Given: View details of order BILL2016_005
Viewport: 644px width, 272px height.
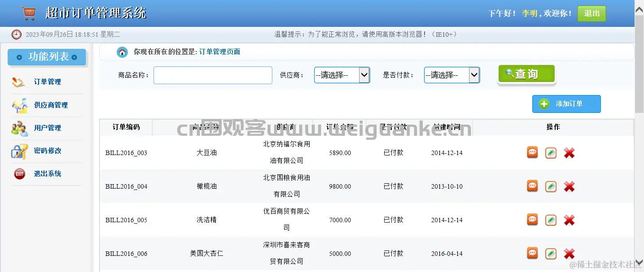Looking at the screenshot, I should click(533, 220).
